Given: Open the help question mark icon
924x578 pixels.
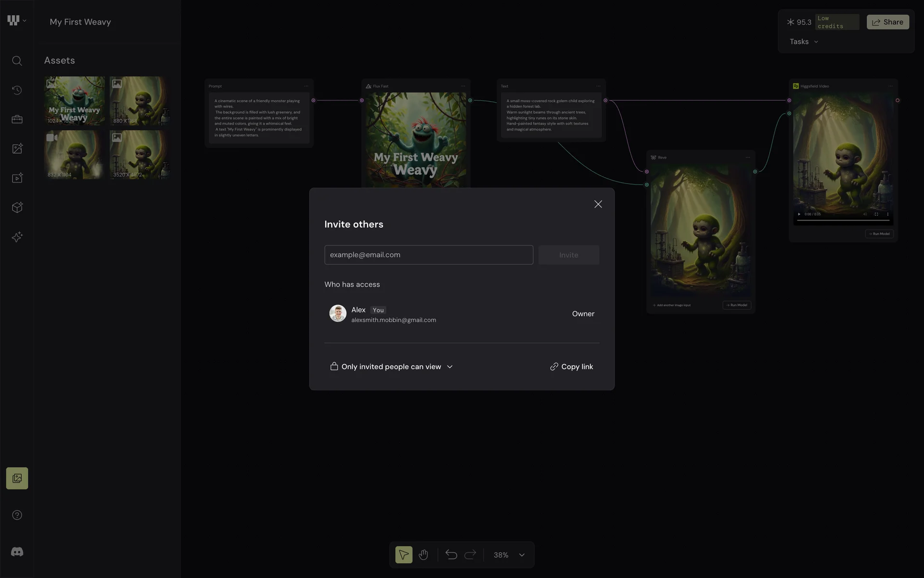Looking at the screenshot, I should [x=17, y=515].
